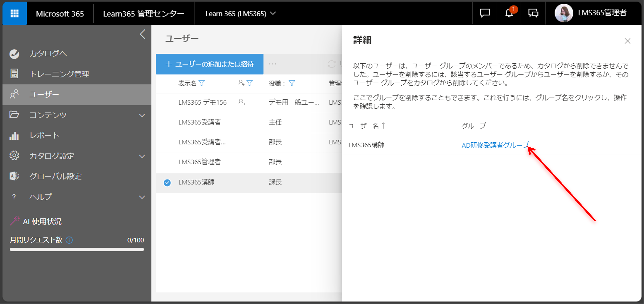Screen dimensions: 644x304
Task: Click the LMS365管理者 account name
Action: [x=602, y=13]
